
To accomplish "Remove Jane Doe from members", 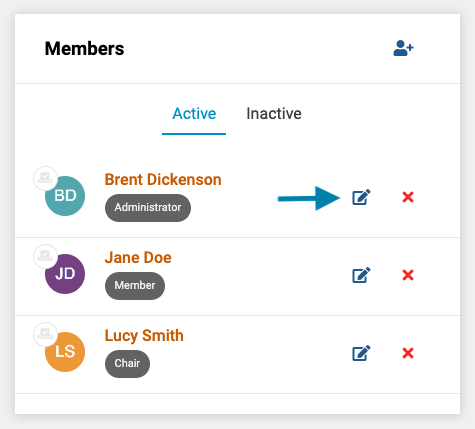I will click(x=408, y=275).
